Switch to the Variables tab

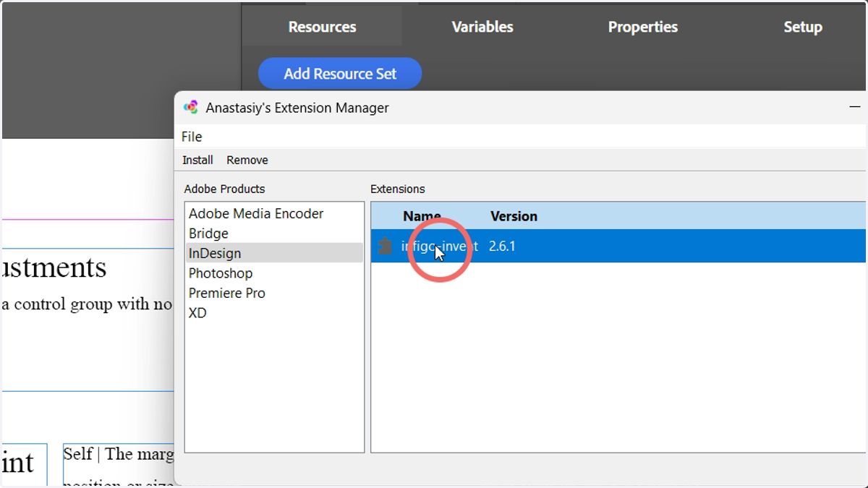coord(482,27)
